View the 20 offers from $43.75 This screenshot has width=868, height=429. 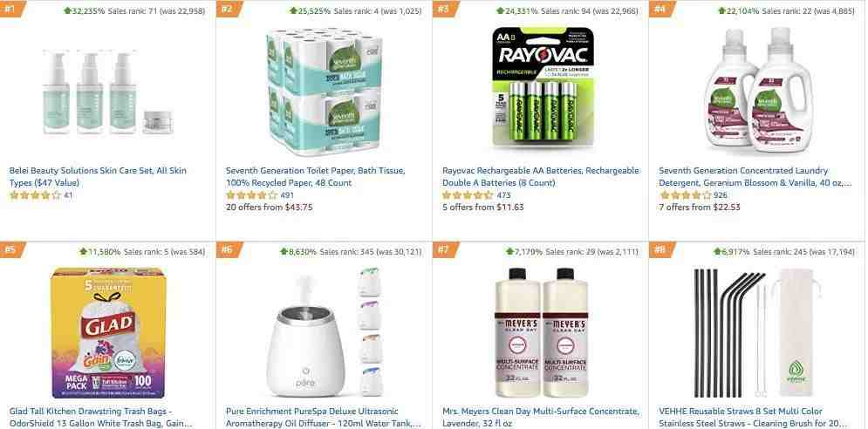coord(269,207)
